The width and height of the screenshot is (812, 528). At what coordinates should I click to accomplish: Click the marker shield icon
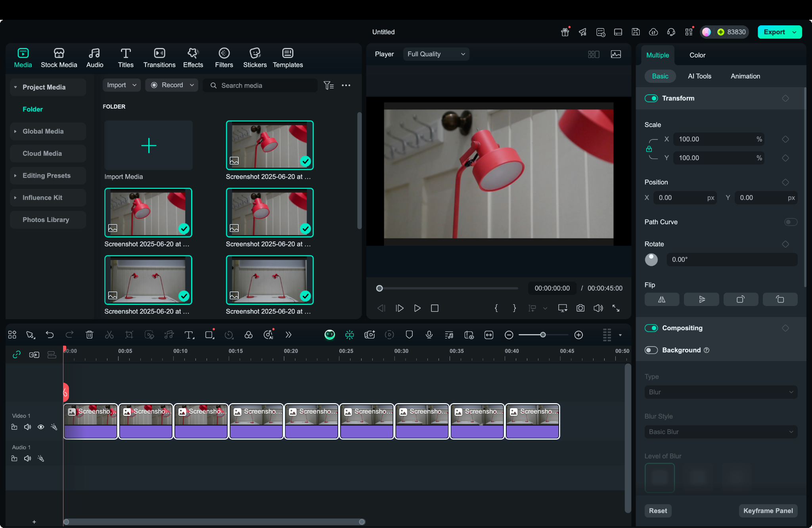point(410,335)
